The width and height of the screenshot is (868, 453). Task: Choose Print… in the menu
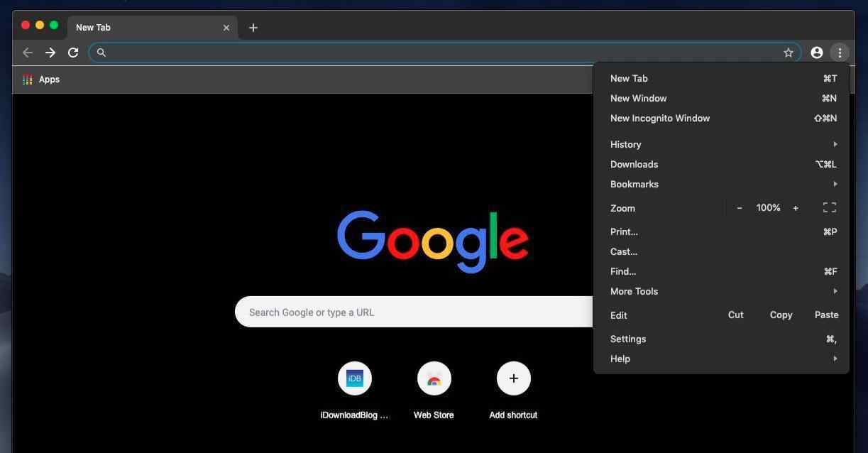coord(721,231)
